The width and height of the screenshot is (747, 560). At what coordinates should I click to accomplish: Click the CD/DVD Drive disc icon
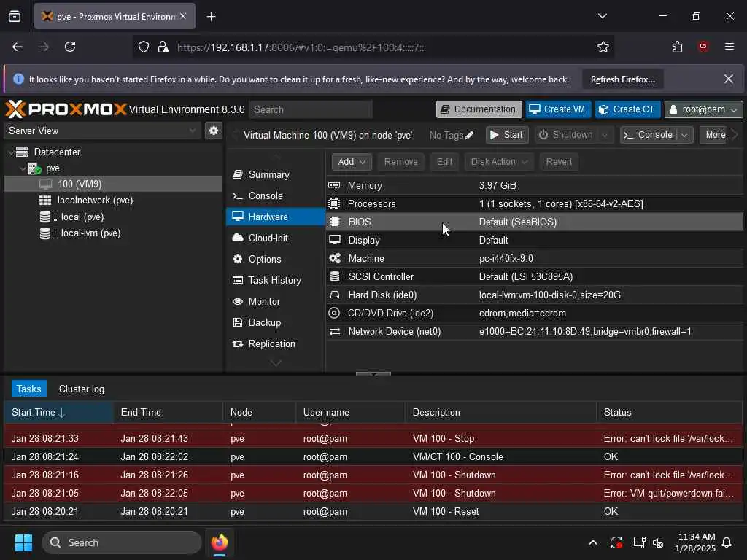(x=334, y=313)
